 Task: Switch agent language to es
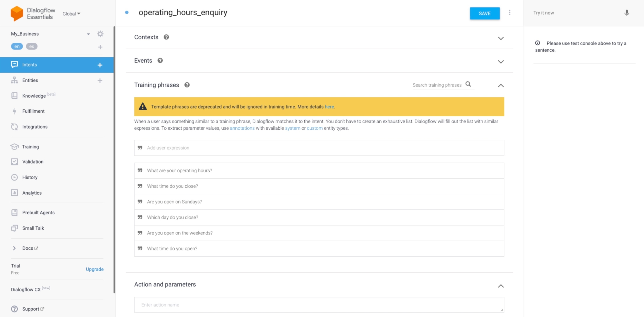click(31, 46)
